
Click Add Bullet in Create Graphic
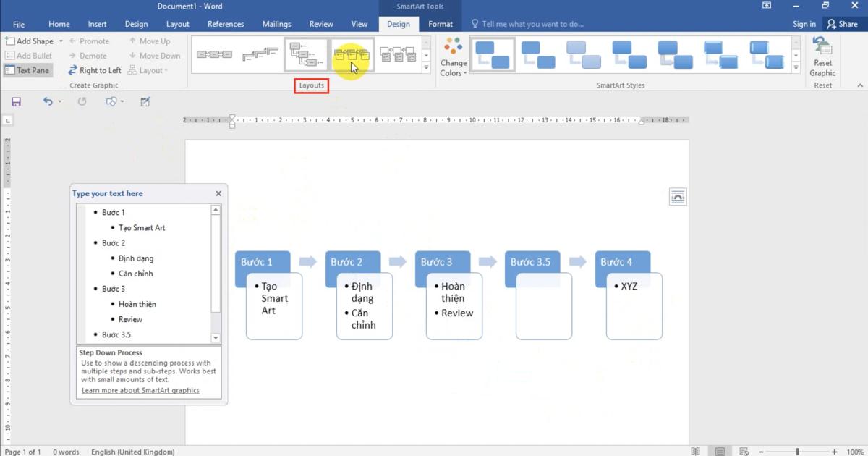(29, 56)
